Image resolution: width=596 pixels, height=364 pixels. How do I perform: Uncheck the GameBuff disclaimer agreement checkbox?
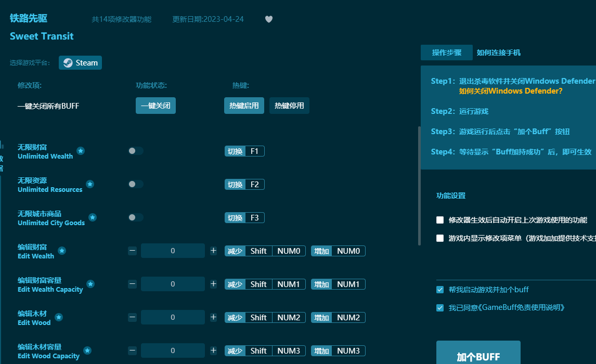click(x=440, y=308)
